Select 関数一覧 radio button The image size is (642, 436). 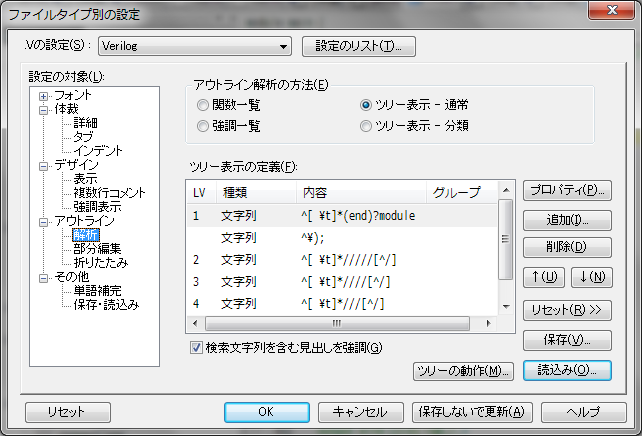coord(204,104)
